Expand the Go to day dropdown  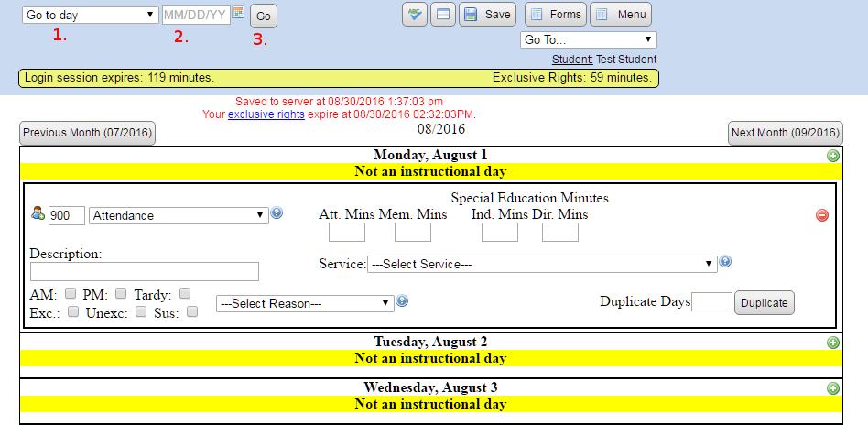pyautogui.click(x=90, y=16)
